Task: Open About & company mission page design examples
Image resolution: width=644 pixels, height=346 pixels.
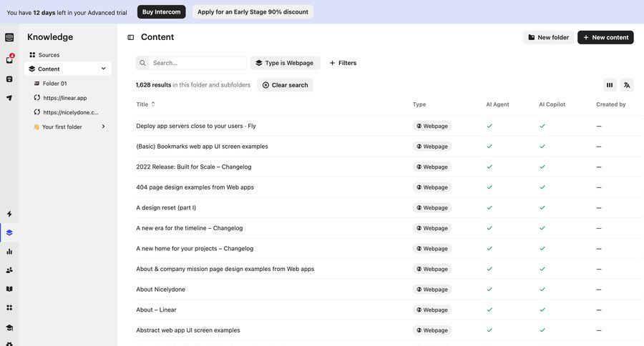Action: (x=225, y=269)
